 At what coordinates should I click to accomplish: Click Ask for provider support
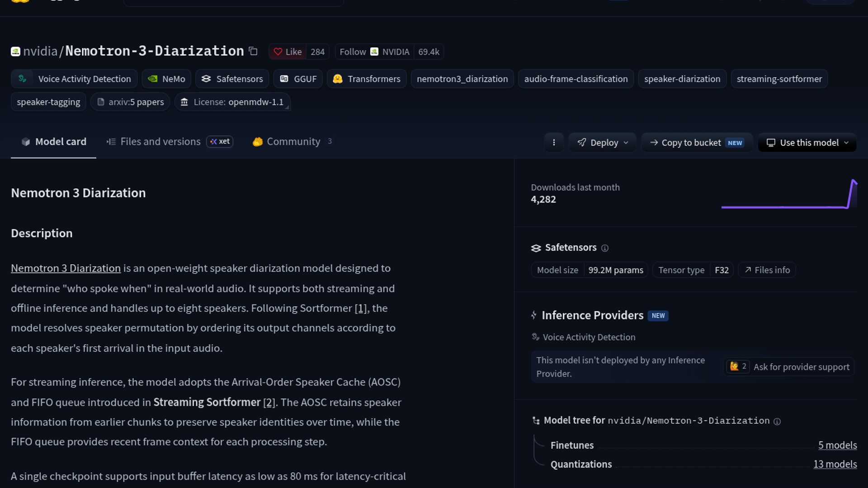[x=801, y=367]
